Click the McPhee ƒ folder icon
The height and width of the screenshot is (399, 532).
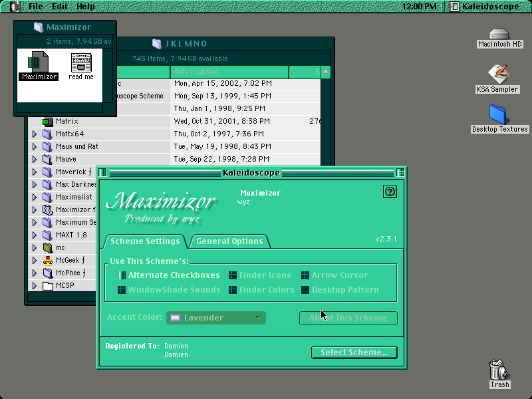coord(47,273)
